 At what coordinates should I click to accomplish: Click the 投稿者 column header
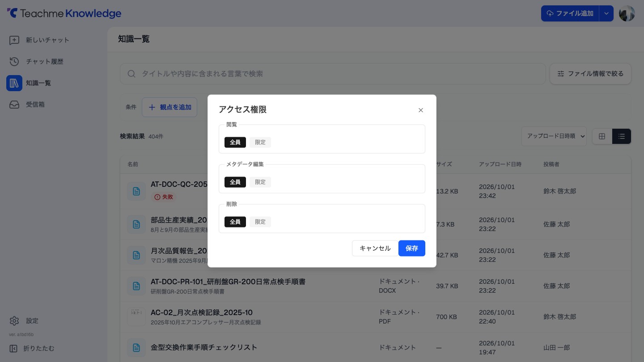pos(551,164)
